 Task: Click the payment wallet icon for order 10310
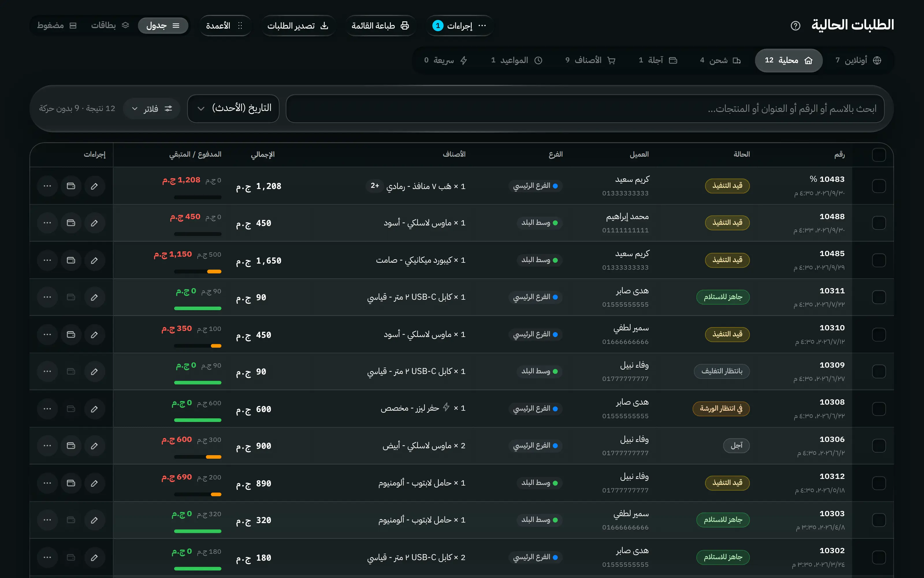(x=71, y=334)
